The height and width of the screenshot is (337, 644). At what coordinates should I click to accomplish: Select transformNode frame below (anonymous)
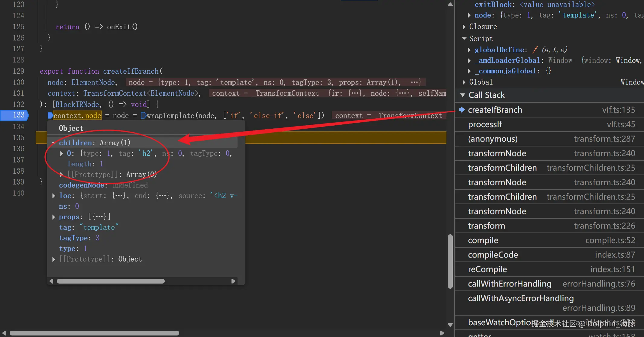coord(549,153)
